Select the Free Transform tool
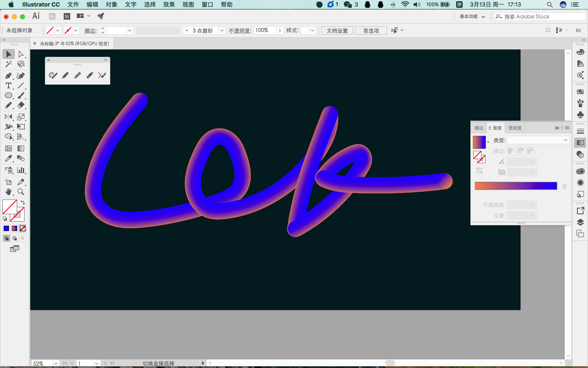Screen dimensions: 588x368 [21, 127]
